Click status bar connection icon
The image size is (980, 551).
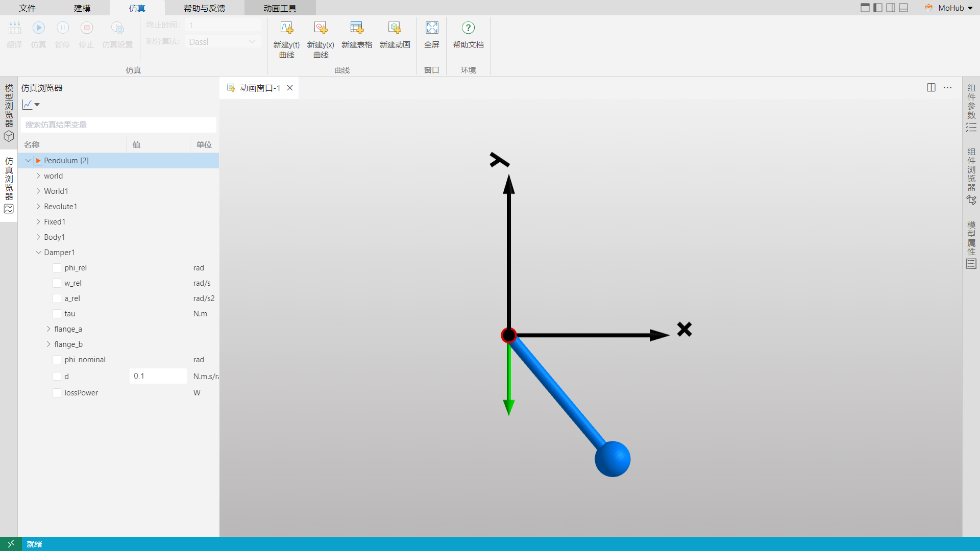coord(11,544)
